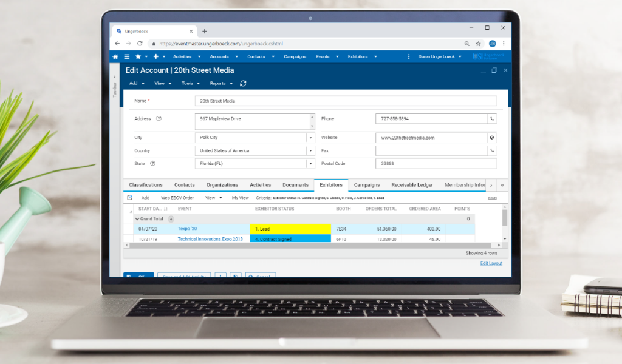Click the globe icon beside Website field

pos(492,138)
